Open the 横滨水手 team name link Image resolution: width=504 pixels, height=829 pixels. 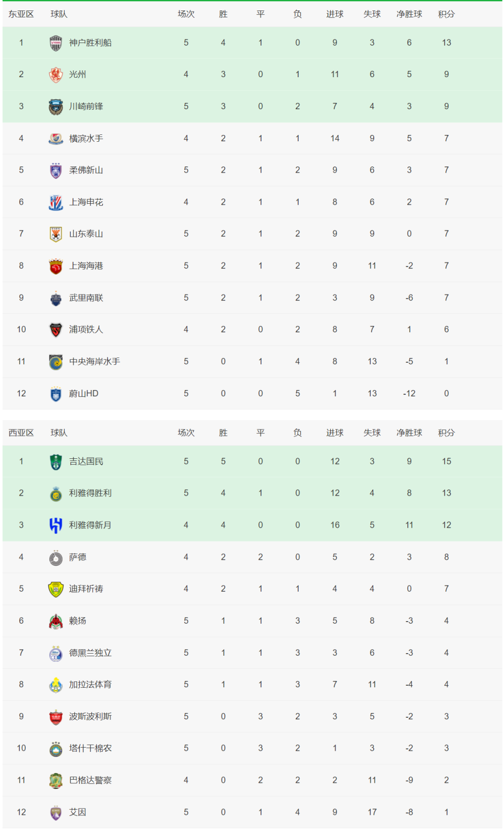pos(86,139)
